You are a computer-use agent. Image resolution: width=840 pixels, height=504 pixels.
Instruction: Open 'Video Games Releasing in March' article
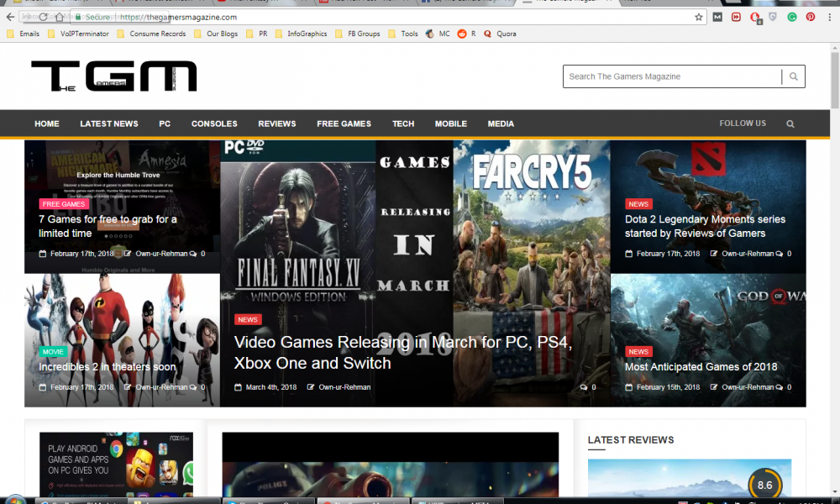(x=403, y=353)
